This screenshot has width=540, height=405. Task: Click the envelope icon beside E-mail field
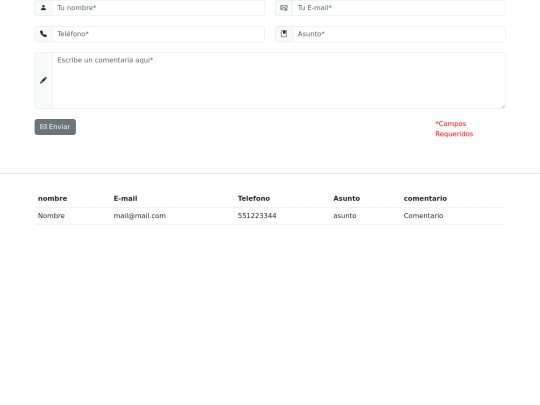[284, 8]
